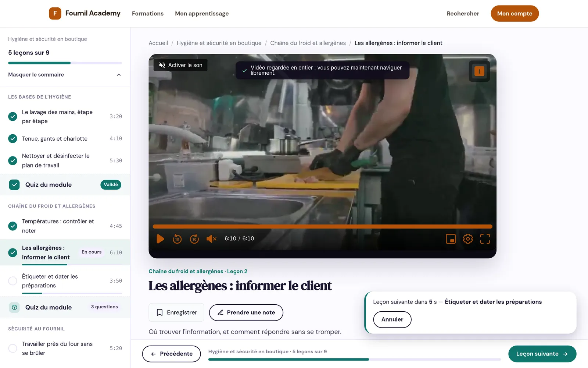Open picture-in-picture mode
Screen dimensions: 588x368
(451, 239)
